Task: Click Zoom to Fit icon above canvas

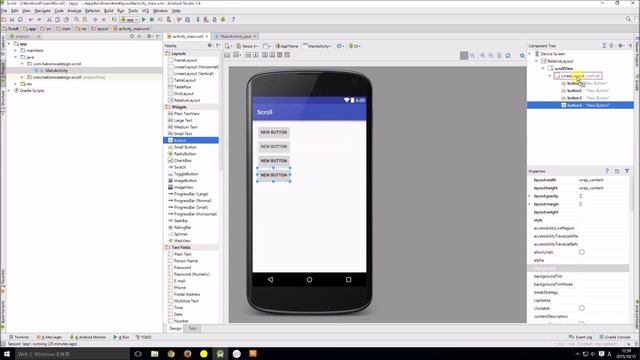Action: click(x=464, y=55)
